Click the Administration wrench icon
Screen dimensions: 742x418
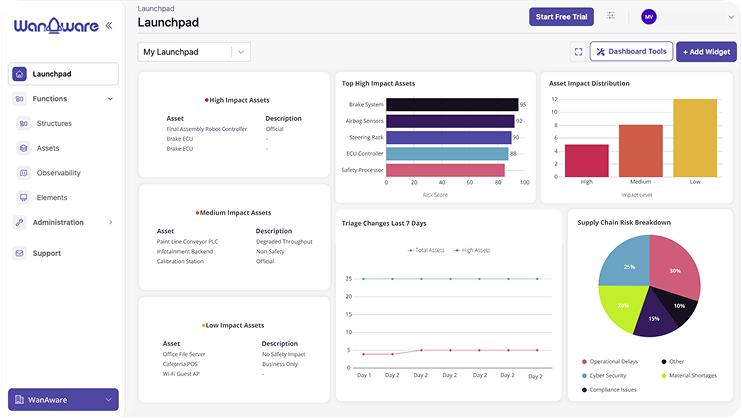click(19, 222)
